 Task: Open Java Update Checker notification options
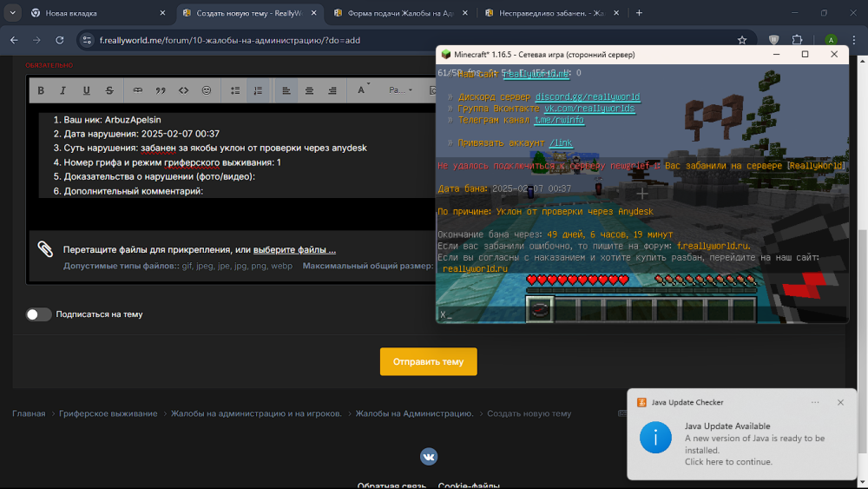pos(815,403)
